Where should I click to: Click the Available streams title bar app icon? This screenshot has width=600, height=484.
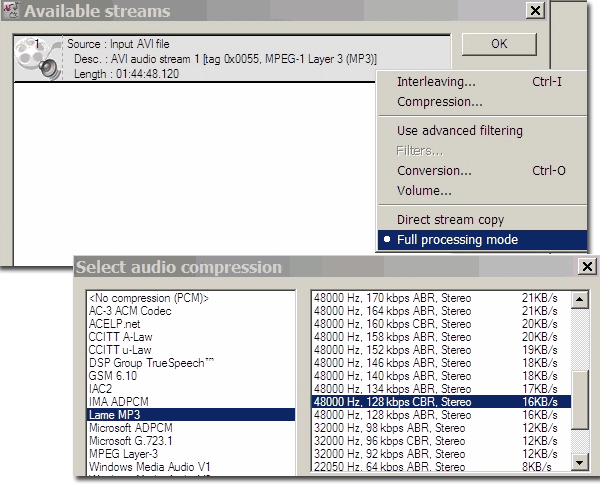pos(10,10)
